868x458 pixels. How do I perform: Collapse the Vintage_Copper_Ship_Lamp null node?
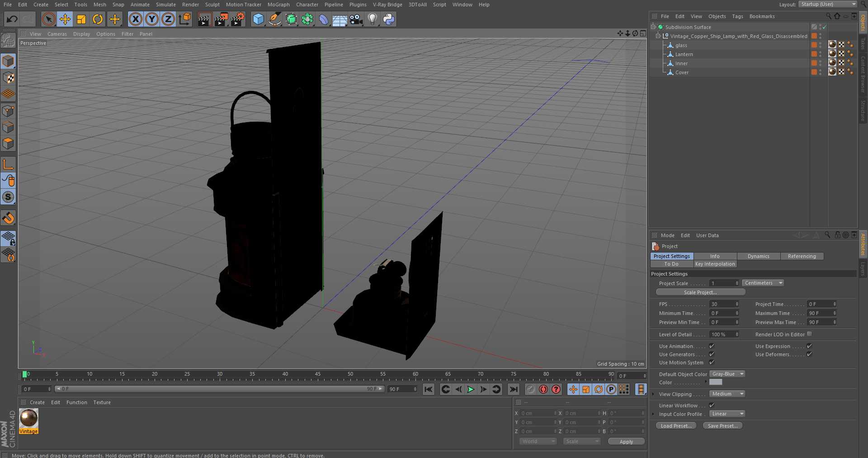(659, 36)
